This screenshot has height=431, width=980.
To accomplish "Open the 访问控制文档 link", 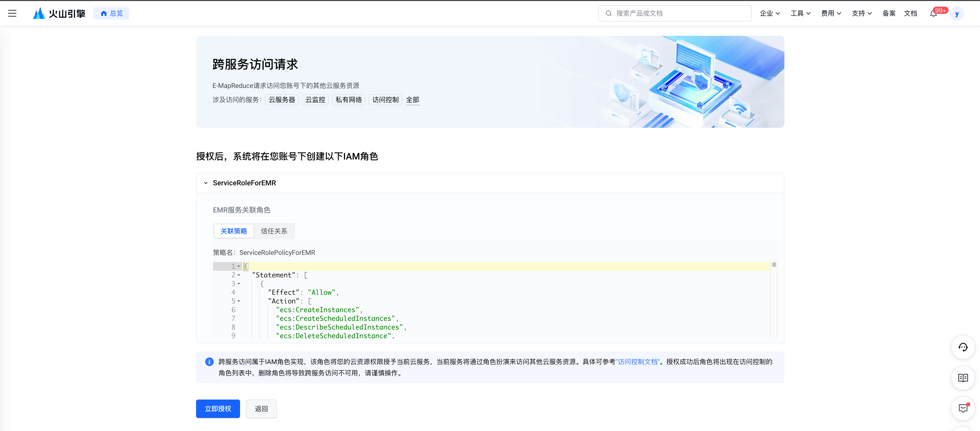I will click(x=638, y=362).
